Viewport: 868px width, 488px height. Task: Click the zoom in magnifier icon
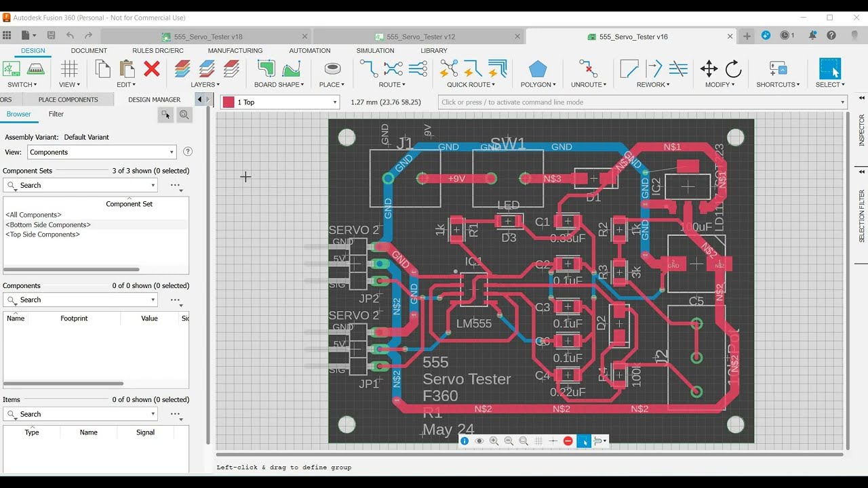494,441
